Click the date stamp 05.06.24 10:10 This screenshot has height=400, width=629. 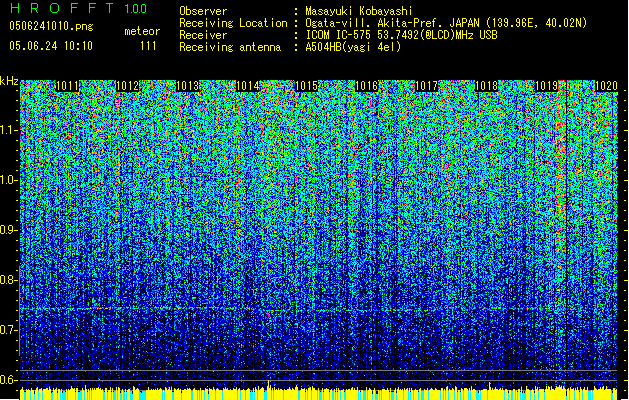(51, 46)
